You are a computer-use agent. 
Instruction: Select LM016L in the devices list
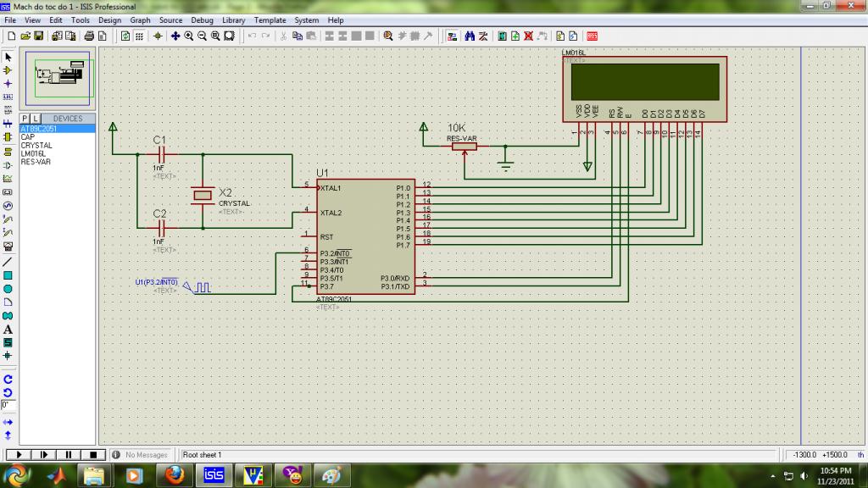tap(31, 153)
